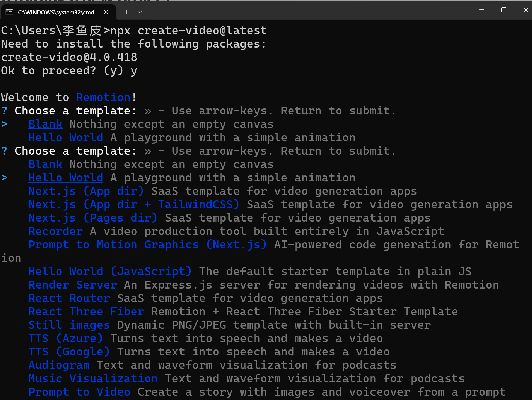Image resolution: width=532 pixels, height=400 pixels.
Task: Minimize the terminal window
Action: tap(482, 10)
